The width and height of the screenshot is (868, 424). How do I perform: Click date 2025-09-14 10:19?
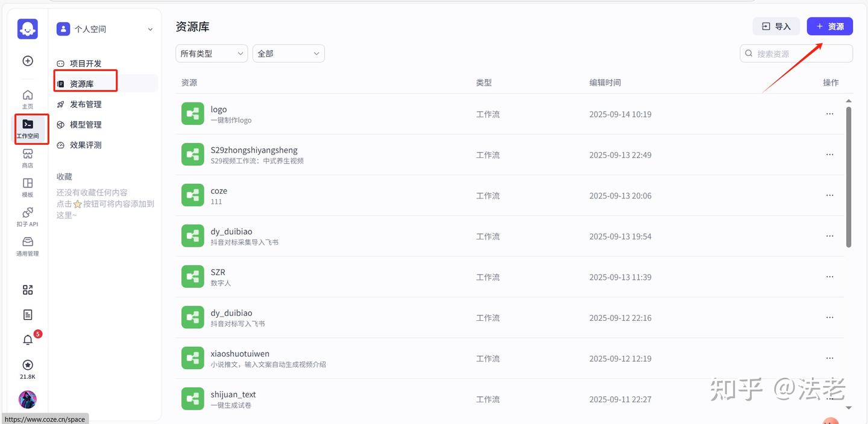point(620,114)
